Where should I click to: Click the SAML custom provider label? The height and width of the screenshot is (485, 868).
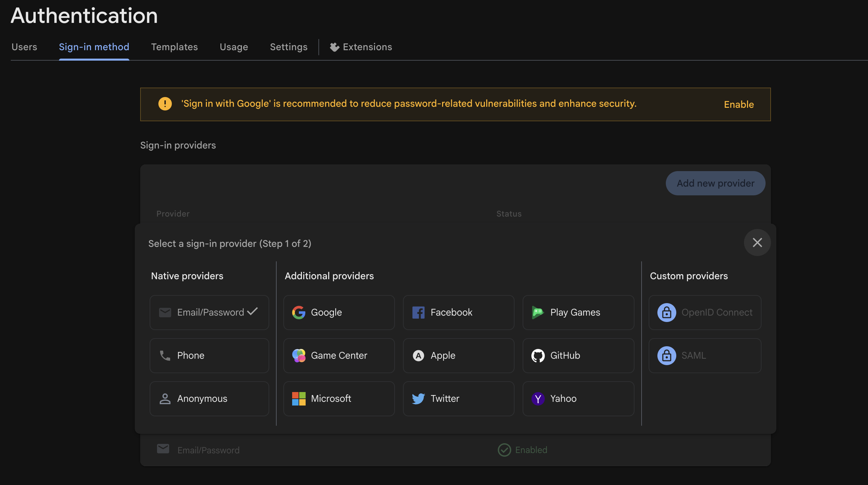click(x=693, y=356)
